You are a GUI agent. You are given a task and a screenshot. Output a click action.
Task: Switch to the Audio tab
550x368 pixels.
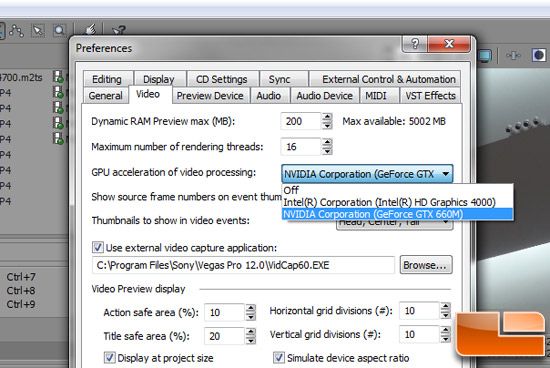point(269,95)
